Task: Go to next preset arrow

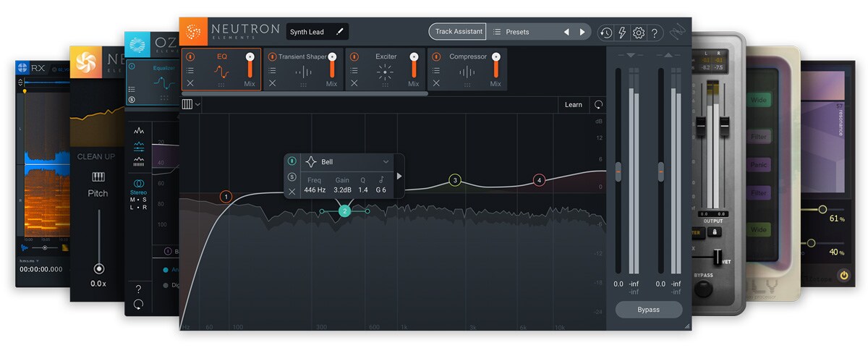Action: pos(582,32)
